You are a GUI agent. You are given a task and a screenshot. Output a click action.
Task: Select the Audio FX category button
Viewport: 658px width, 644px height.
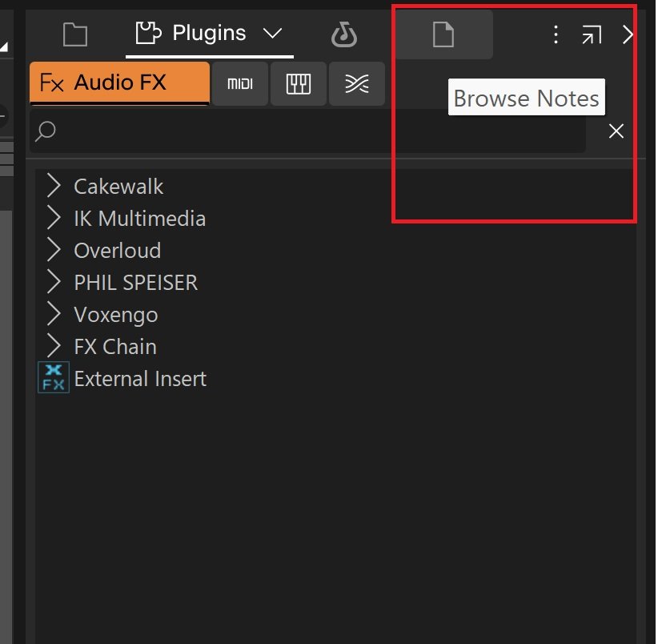coord(119,83)
